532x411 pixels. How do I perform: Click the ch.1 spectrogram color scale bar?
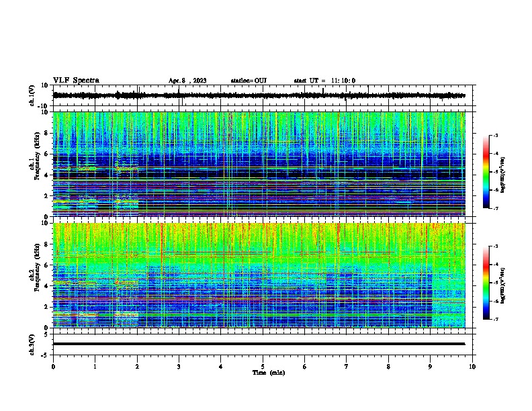486,172
